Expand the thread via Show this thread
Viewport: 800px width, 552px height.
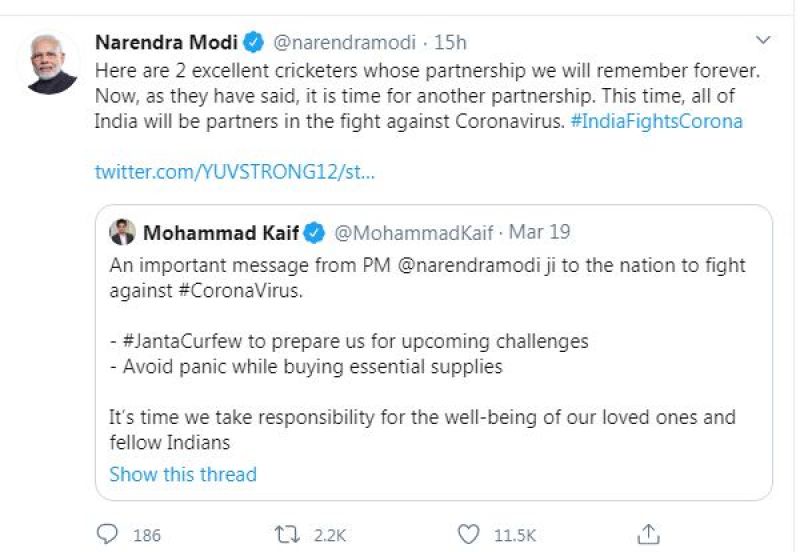183,474
